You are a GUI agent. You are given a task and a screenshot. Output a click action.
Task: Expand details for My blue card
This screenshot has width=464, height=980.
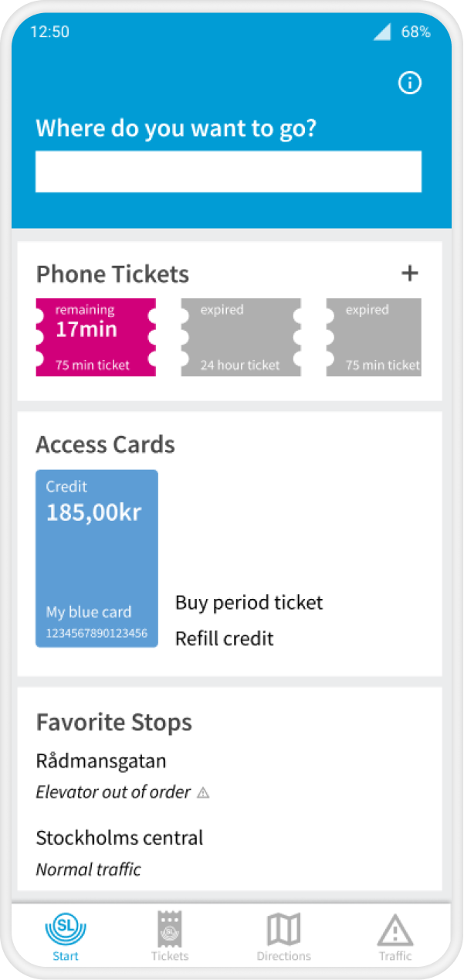[97, 559]
